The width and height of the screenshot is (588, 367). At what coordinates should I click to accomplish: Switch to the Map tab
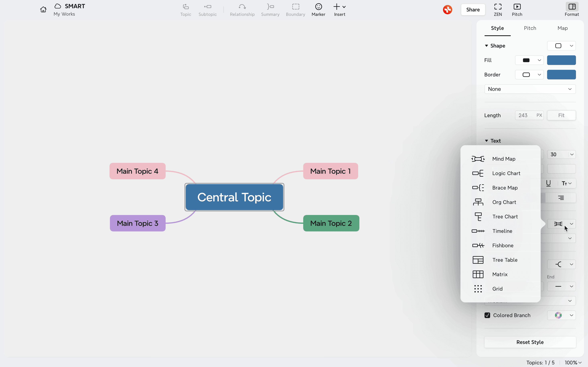point(562,28)
